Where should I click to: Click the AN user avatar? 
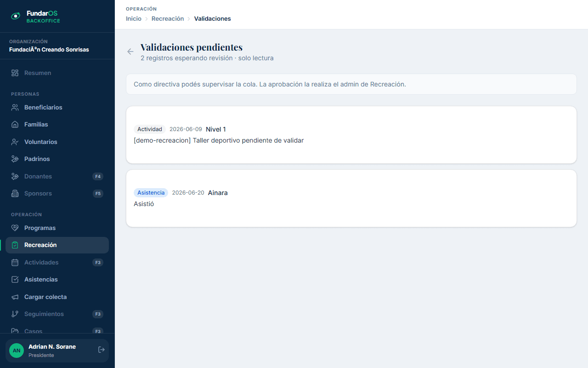[x=17, y=351]
